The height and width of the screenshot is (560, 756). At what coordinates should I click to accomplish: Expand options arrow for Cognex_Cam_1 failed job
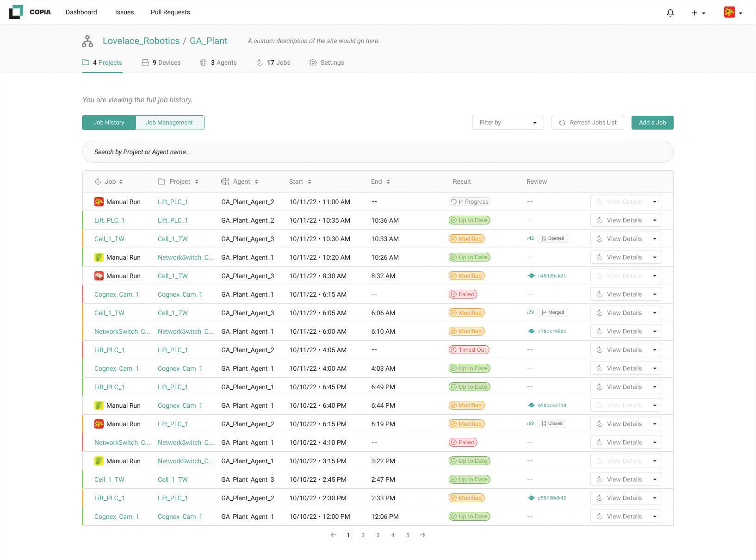point(655,294)
